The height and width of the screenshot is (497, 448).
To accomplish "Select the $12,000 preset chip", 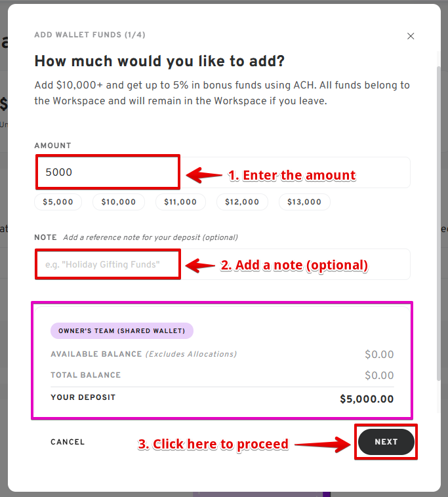I will pos(242,202).
